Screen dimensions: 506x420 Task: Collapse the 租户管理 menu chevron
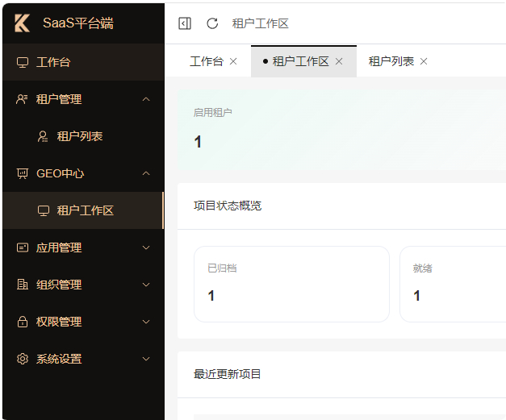click(146, 99)
